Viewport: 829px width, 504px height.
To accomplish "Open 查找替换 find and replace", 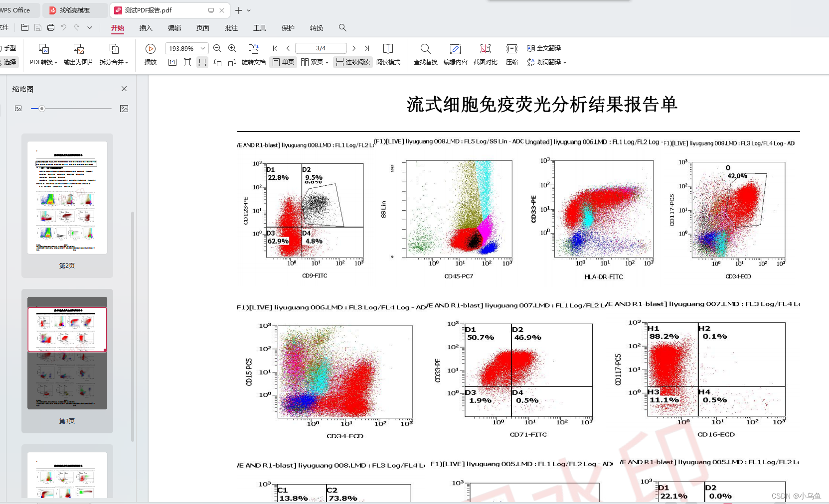I will tap(426, 55).
